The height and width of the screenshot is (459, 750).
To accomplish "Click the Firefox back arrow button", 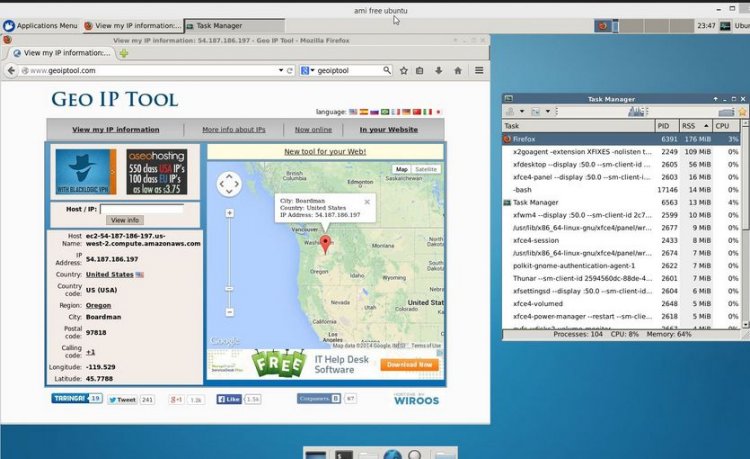I will [x=11, y=71].
